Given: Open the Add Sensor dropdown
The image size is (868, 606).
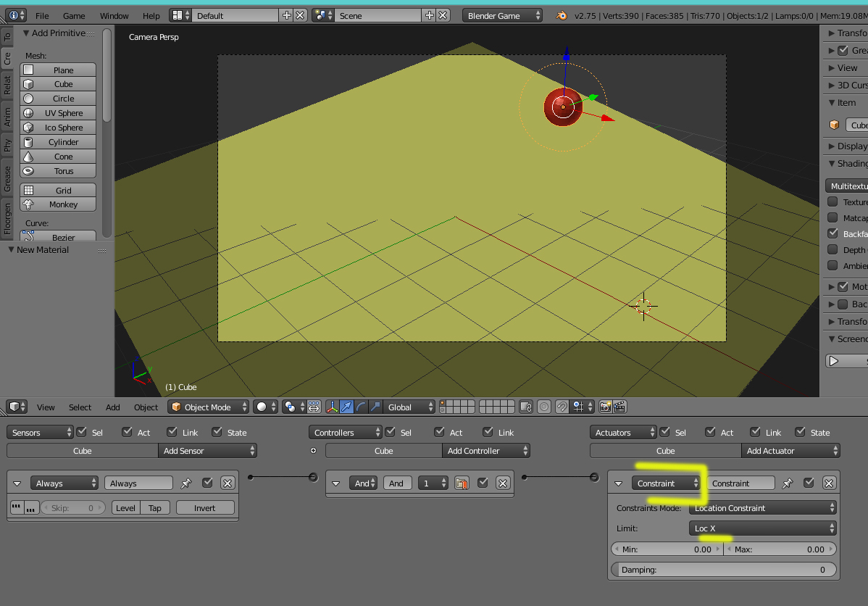Looking at the screenshot, I should click(x=208, y=451).
